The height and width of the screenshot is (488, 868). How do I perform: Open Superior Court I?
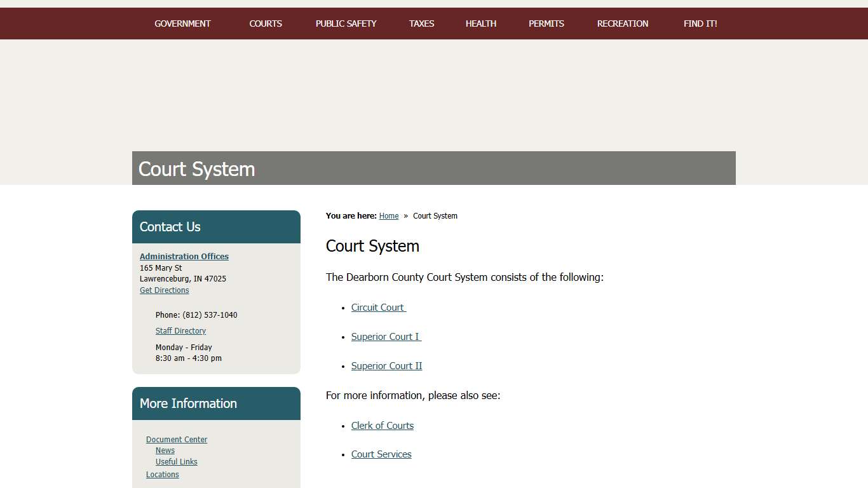(x=385, y=336)
